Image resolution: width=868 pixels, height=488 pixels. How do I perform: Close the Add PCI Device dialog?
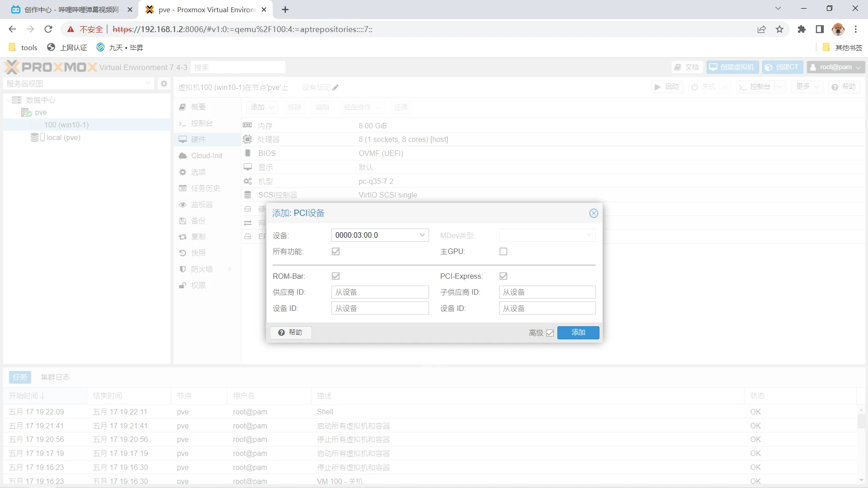tap(594, 213)
